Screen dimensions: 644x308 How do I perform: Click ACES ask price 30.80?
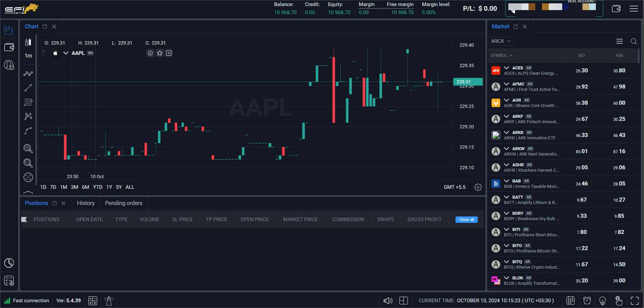pos(619,70)
